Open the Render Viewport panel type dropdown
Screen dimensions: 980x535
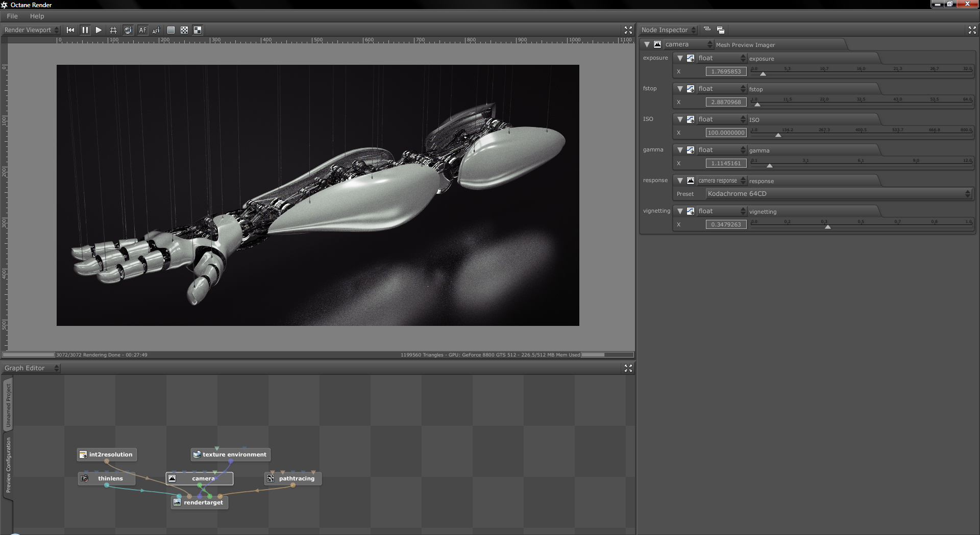pos(32,30)
